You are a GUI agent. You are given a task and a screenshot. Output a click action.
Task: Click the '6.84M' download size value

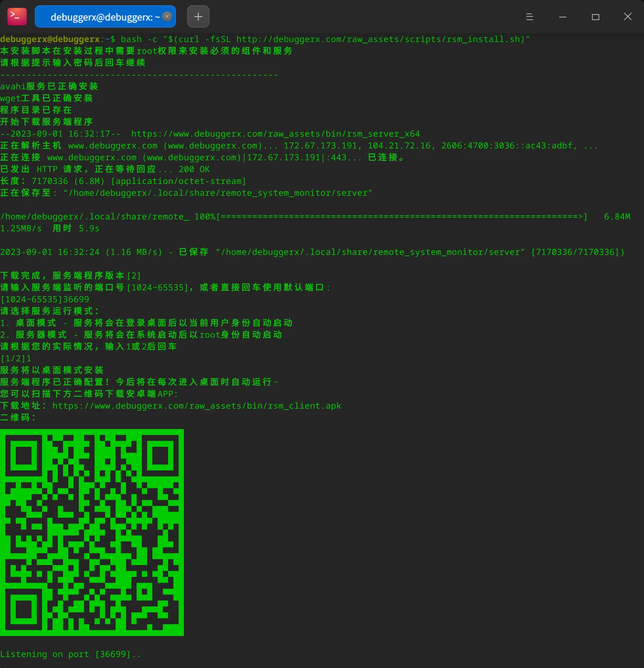pyautogui.click(x=617, y=217)
